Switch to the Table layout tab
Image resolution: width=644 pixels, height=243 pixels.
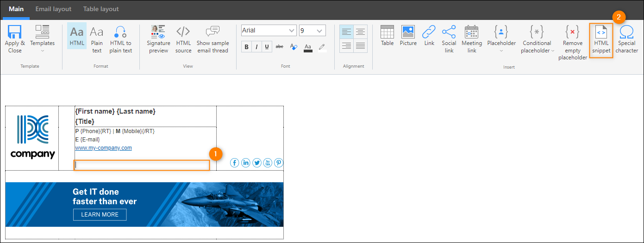click(x=101, y=9)
